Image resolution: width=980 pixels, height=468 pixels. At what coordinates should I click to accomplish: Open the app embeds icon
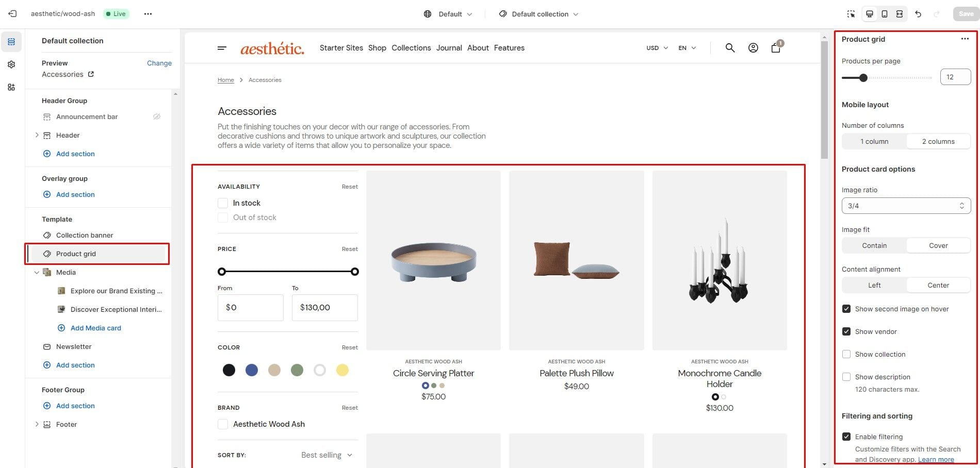(11, 87)
